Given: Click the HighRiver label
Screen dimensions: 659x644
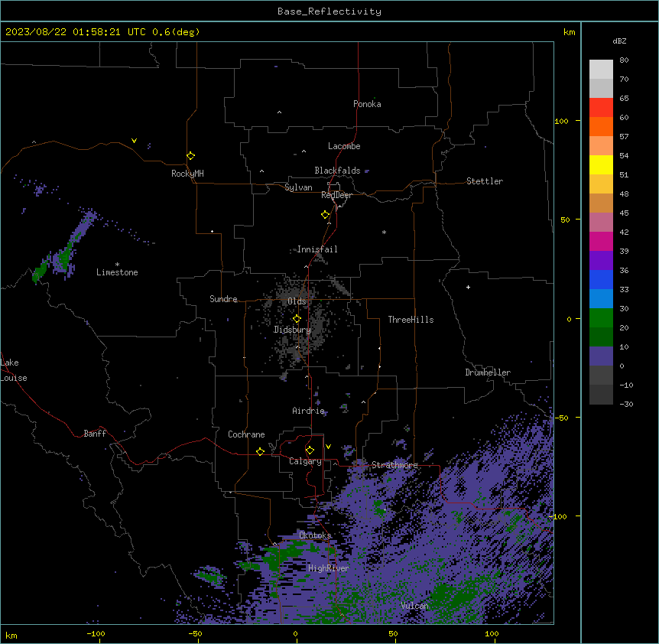Looking at the screenshot, I should 329,568.
